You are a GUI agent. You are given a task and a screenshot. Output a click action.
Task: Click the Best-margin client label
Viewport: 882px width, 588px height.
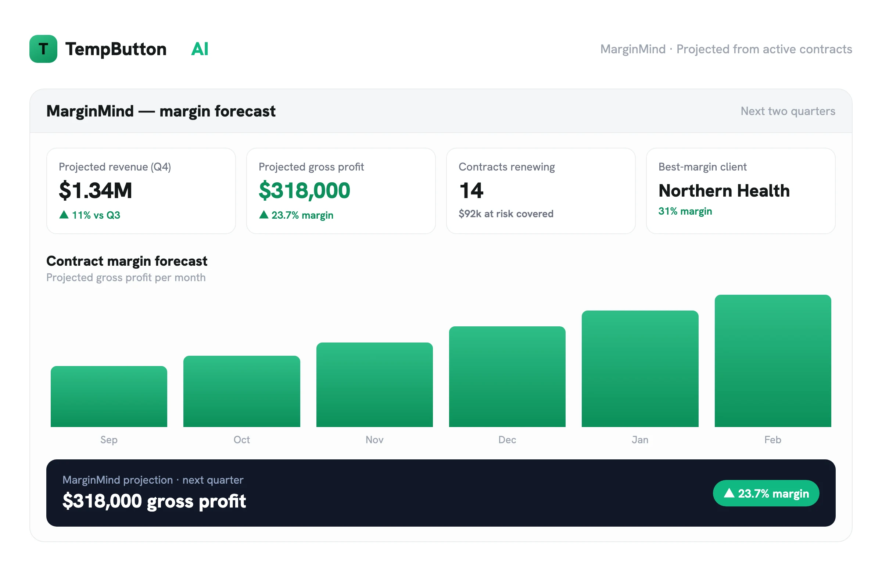tap(702, 167)
